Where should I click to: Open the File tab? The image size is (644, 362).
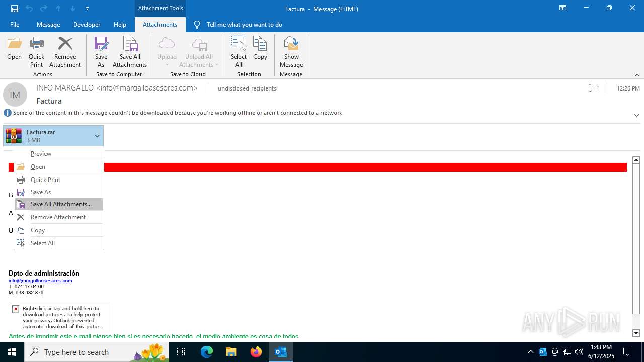[x=15, y=25]
